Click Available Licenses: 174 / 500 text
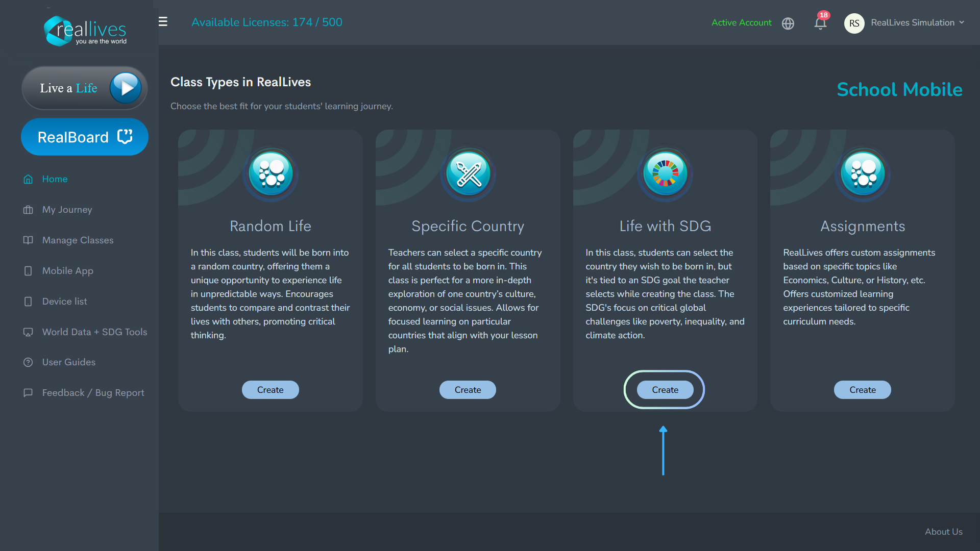The width and height of the screenshot is (980, 551). coord(267,22)
